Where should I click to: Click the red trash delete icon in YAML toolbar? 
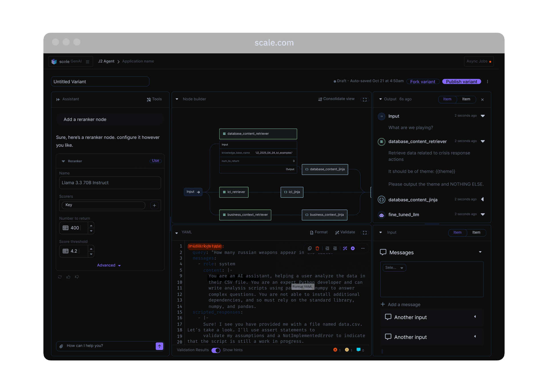[317, 248]
